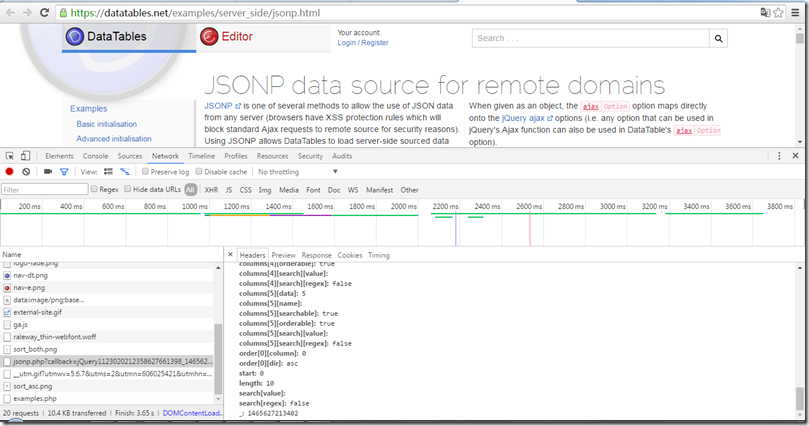This screenshot has height=426, width=809.
Task: Click the record network log button
Action: point(10,172)
